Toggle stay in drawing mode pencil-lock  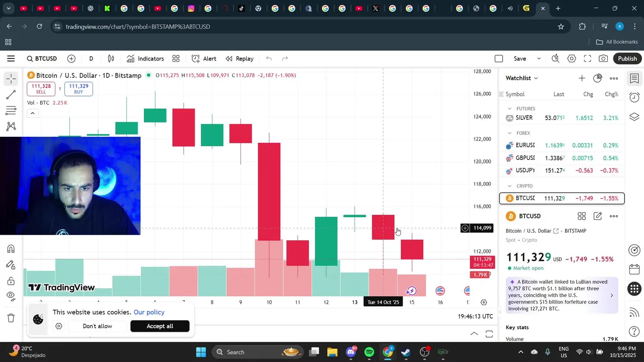point(11,265)
